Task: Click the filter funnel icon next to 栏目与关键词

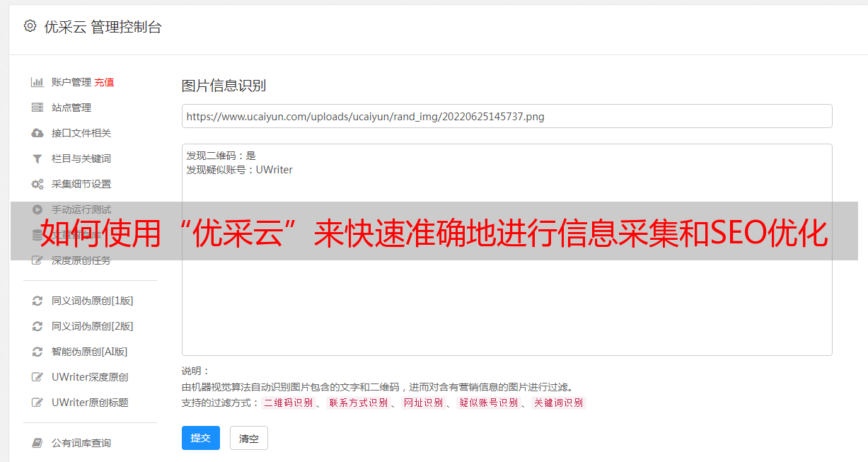Action: coord(37,158)
